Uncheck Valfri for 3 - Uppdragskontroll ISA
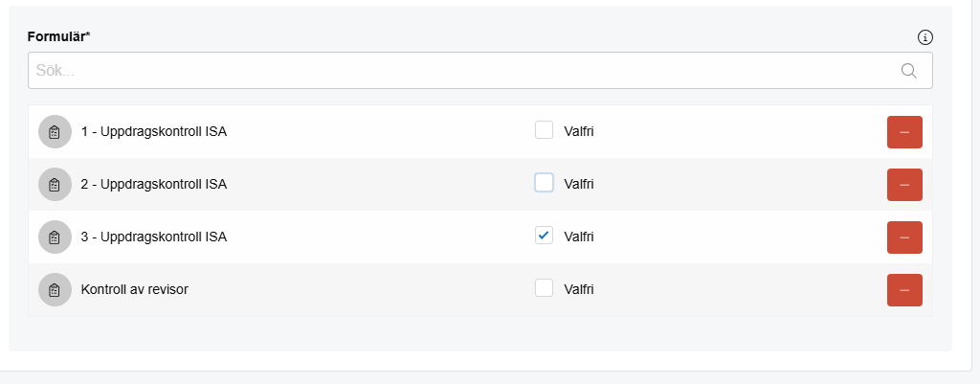The image size is (980, 384). click(544, 236)
